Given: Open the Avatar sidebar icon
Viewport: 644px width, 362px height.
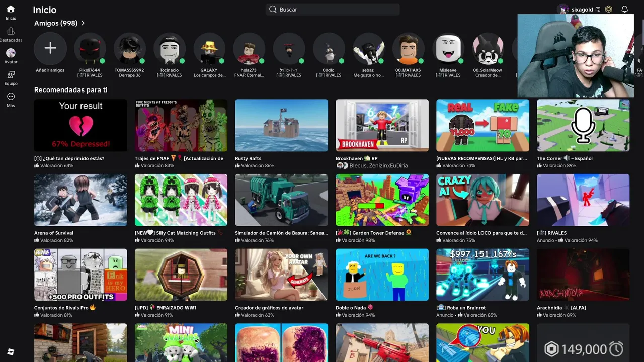Looking at the screenshot, I should point(11,53).
